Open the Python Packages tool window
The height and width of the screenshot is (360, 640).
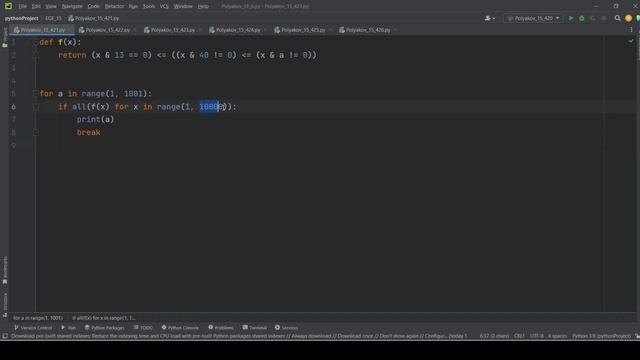tap(104, 328)
